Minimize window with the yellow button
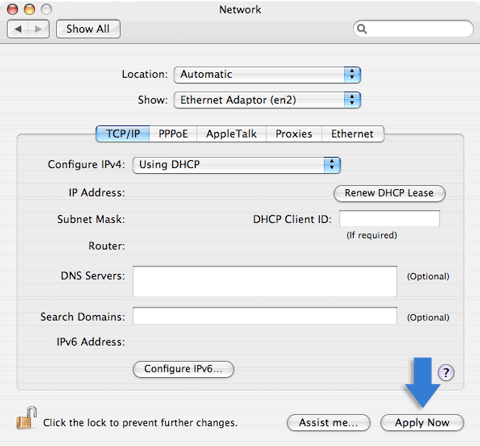Screen dimensions: 480x446 29,9
